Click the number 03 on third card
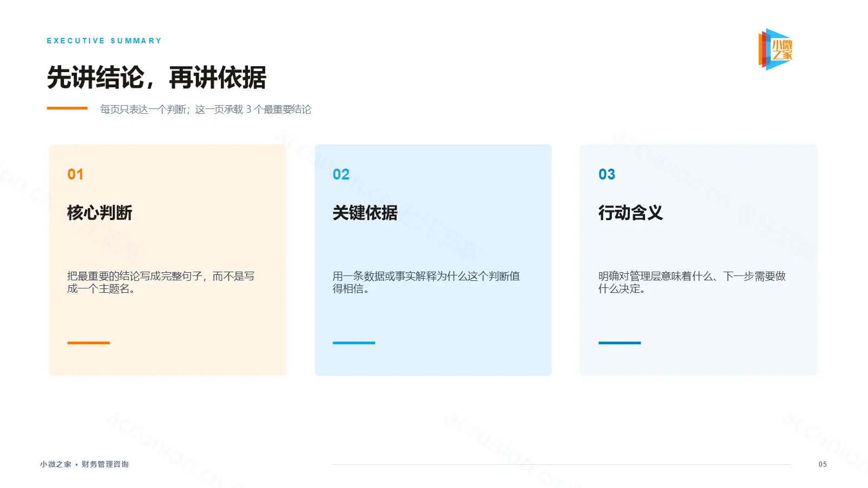The height and width of the screenshot is (488, 868). (607, 174)
